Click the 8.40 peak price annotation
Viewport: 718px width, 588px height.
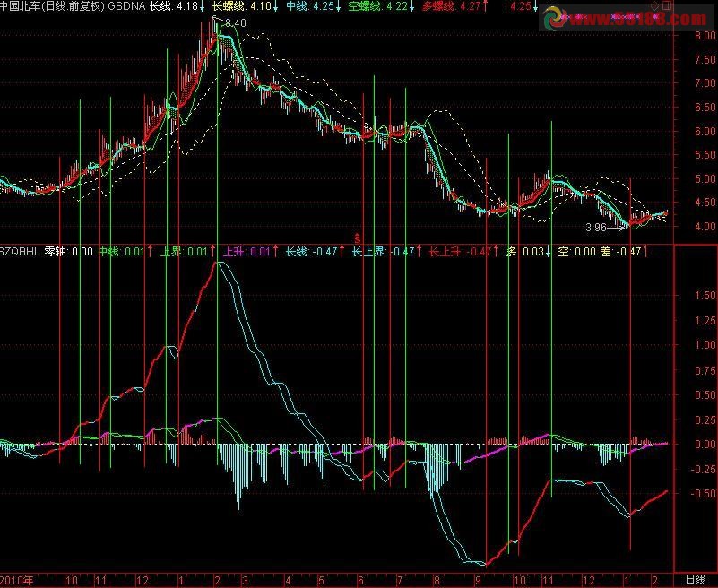tap(236, 23)
